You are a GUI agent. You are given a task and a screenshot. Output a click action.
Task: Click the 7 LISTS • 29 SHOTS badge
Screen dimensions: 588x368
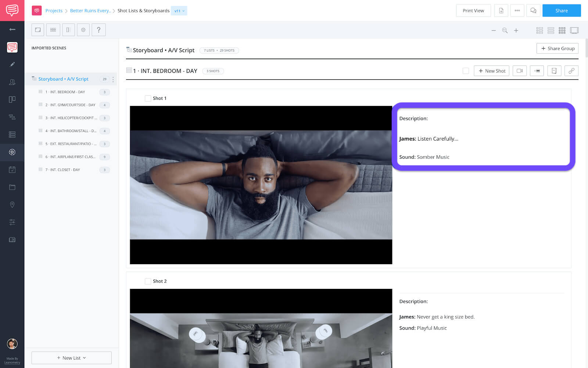tap(219, 50)
